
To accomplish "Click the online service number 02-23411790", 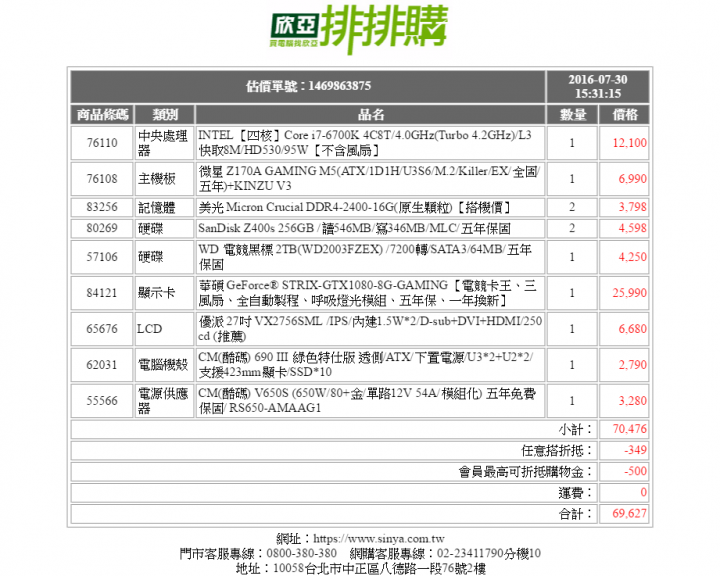I will click(x=470, y=553).
